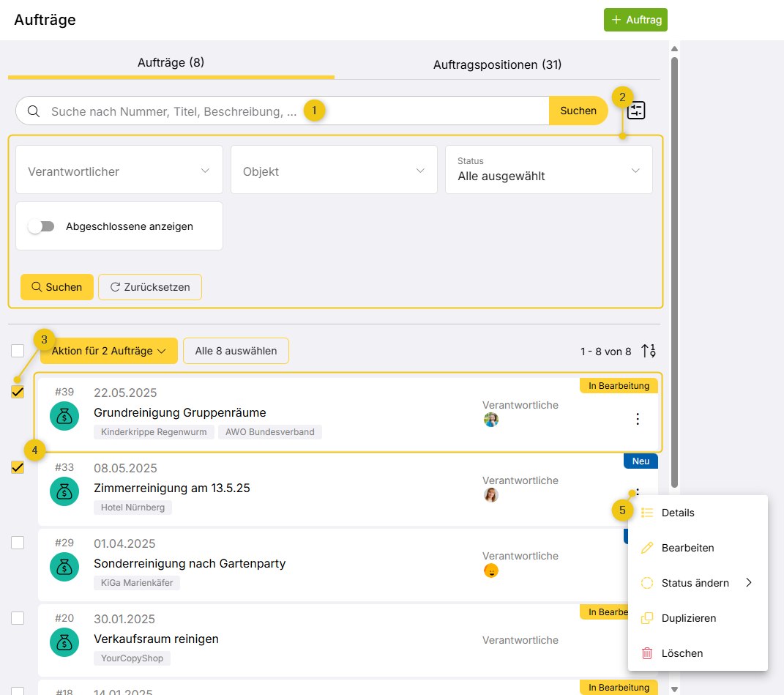The image size is (784, 695).
Task: Click money bag icon of order #33
Action: click(x=64, y=491)
